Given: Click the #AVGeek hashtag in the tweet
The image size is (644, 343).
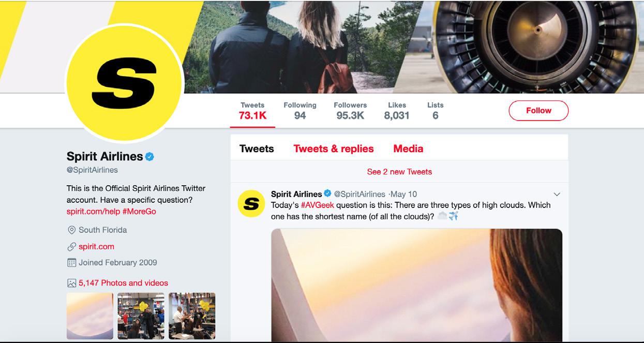Looking at the screenshot, I should coord(317,205).
